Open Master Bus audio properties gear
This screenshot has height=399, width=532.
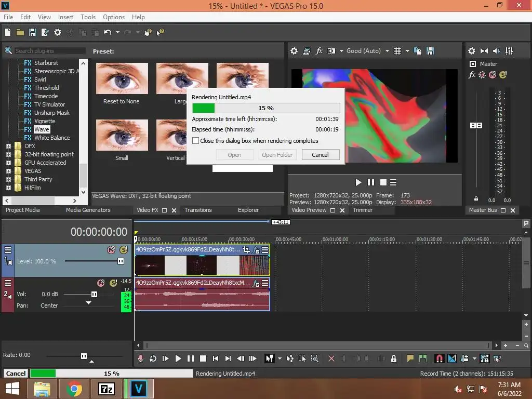coord(472,51)
